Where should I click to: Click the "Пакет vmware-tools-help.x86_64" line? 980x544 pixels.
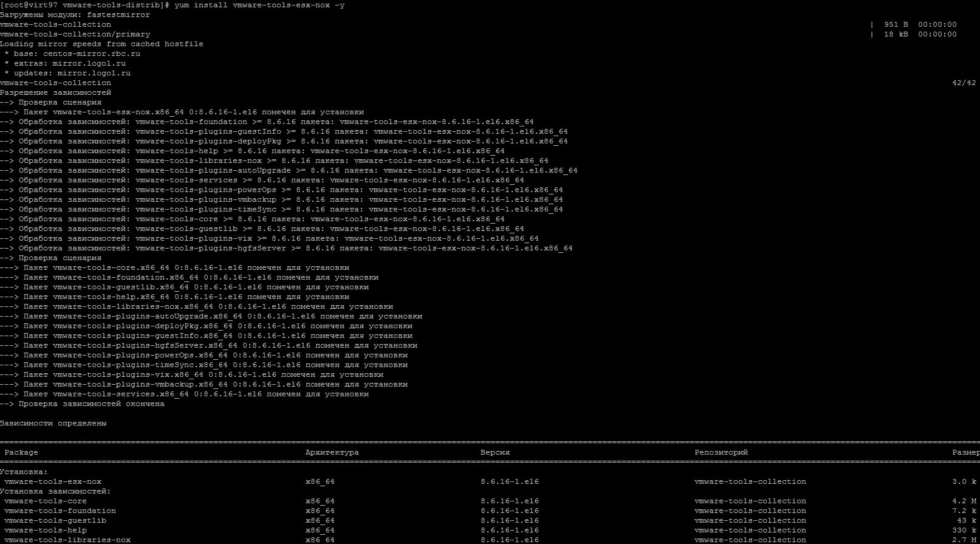174,297
